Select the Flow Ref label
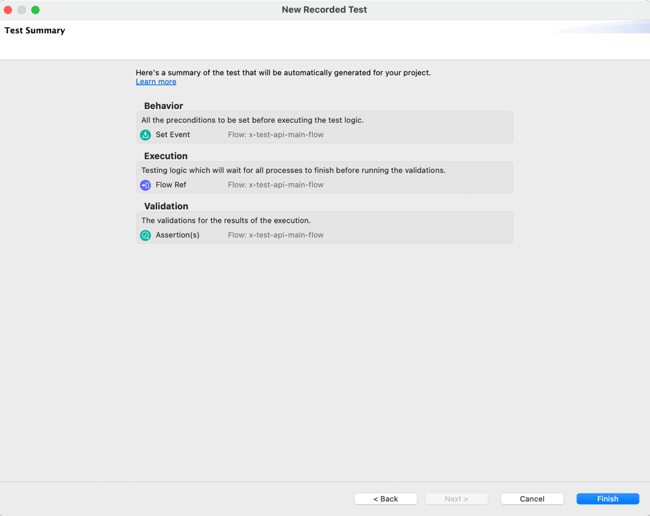The height and width of the screenshot is (516, 650). pos(171,185)
